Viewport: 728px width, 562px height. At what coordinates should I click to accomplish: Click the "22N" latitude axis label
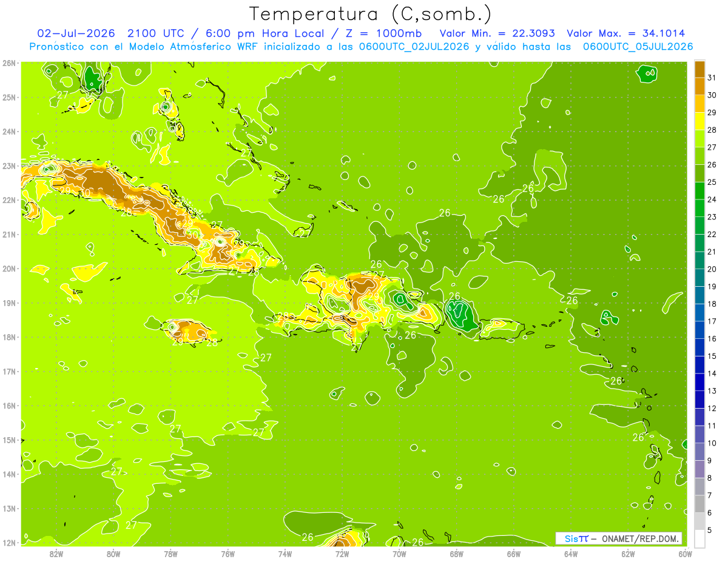pos(9,200)
